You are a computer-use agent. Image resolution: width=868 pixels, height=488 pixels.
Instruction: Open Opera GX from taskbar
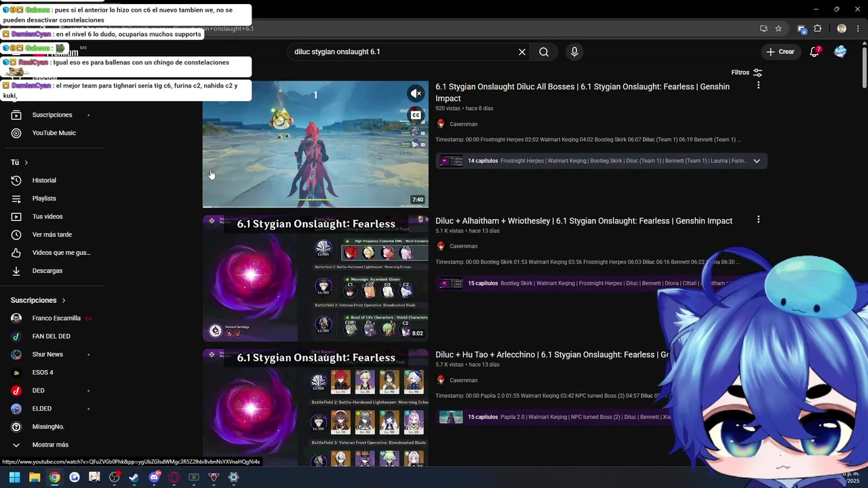click(174, 477)
